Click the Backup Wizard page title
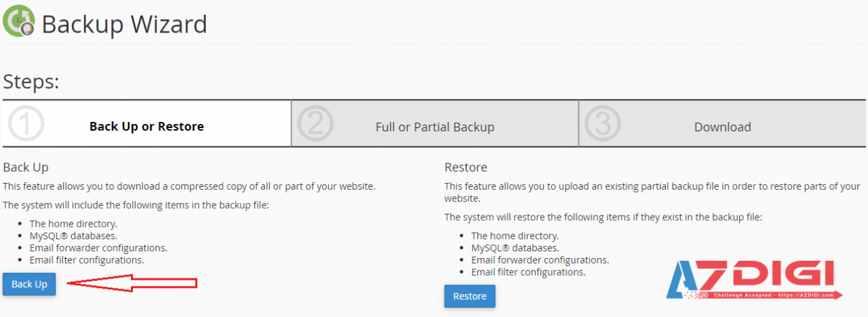 pos(124,24)
